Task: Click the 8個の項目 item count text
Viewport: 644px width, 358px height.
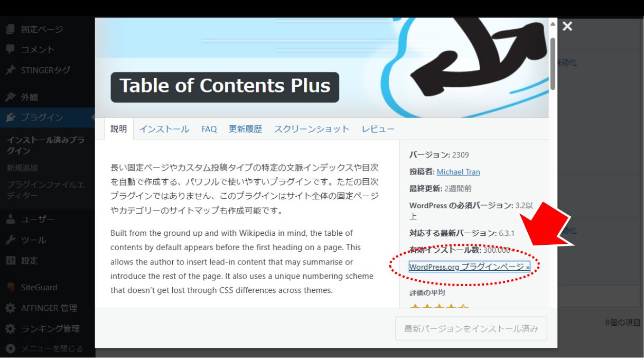Action: [623, 323]
